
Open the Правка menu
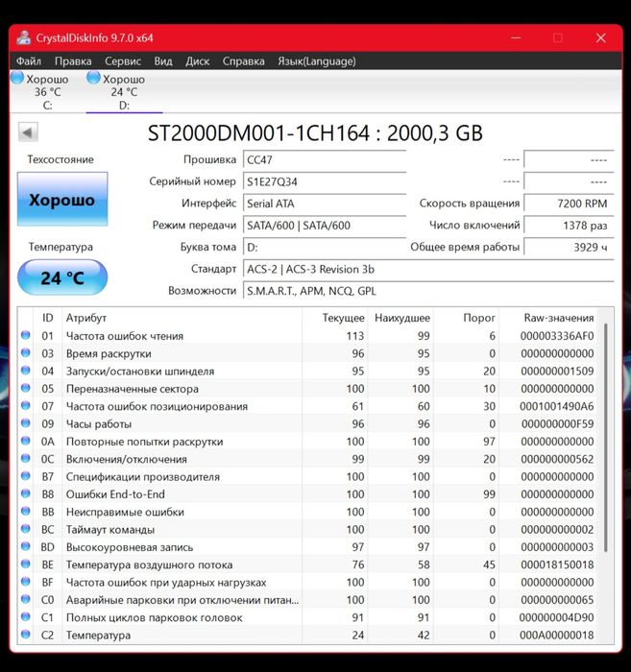click(x=73, y=61)
